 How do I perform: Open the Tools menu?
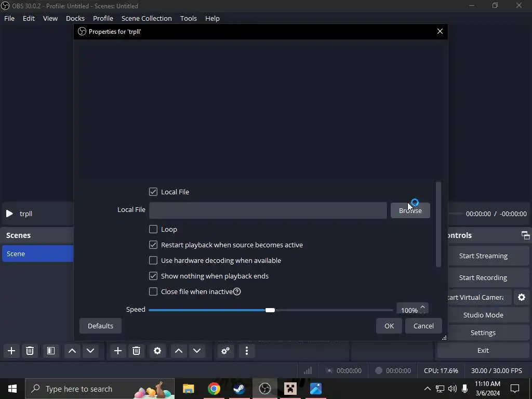point(188,18)
